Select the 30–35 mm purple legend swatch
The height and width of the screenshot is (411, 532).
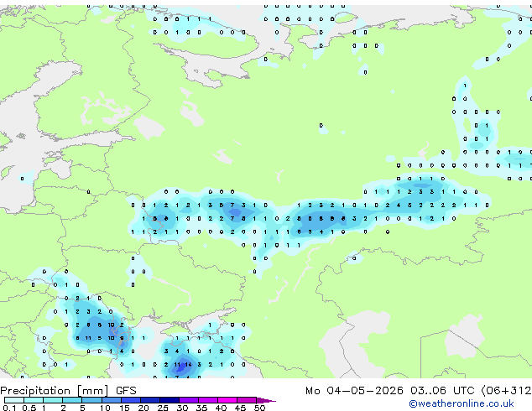pos(189,400)
